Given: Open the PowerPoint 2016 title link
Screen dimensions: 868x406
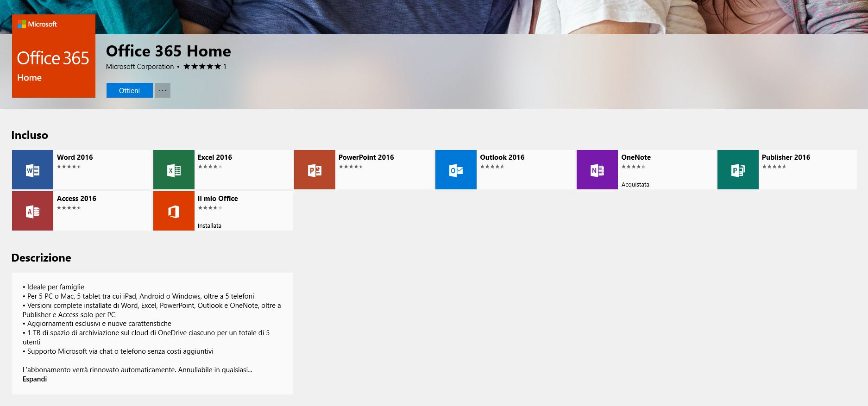Looking at the screenshot, I should pyautogui.click(x=366, y=157).
